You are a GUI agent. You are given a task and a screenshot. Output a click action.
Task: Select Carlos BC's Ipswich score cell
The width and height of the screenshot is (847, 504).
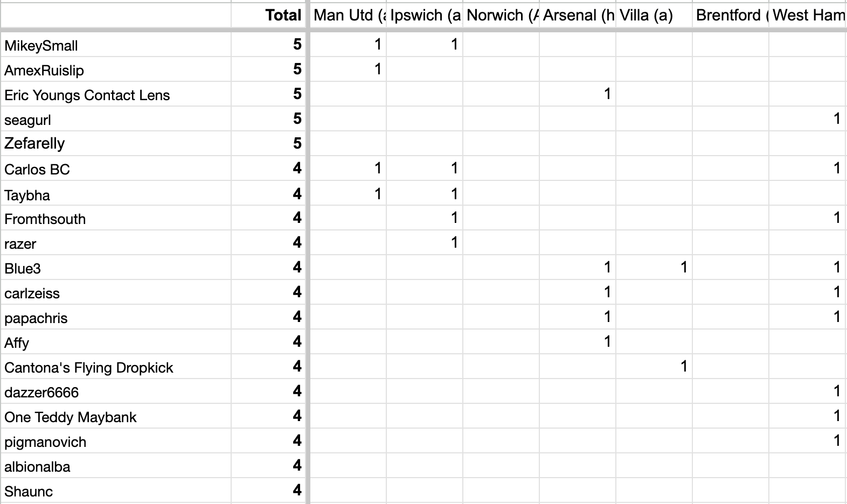(425, 169)
